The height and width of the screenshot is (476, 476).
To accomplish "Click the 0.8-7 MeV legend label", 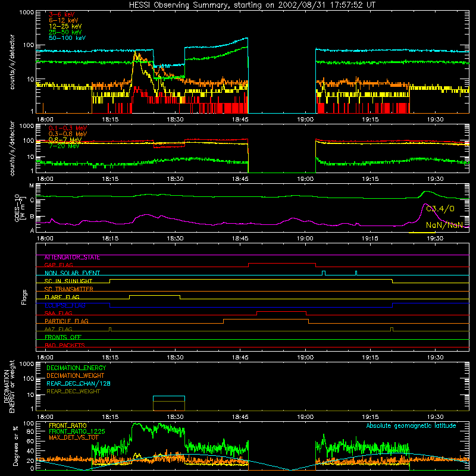I will (x=65, y=140).
